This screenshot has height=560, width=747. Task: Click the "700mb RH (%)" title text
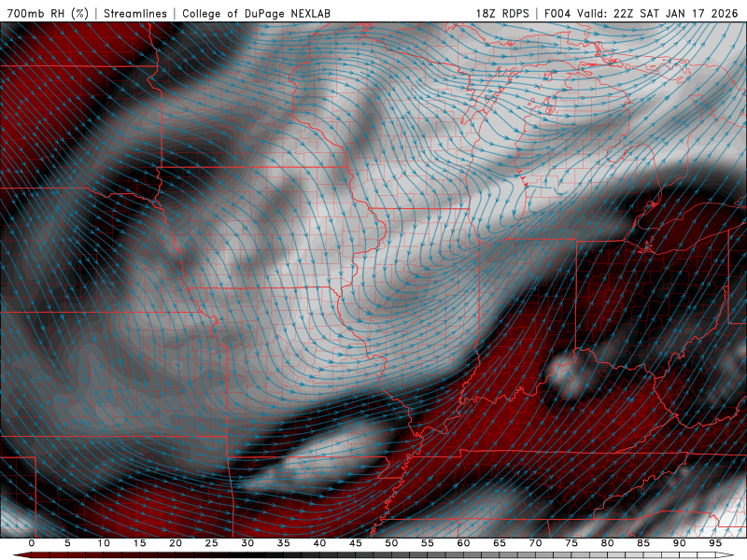pyautogui.click(x=49, y=13)
